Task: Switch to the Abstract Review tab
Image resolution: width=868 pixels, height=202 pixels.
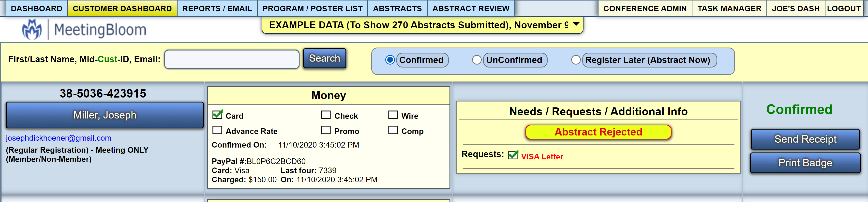Action: tap(471, 8)
